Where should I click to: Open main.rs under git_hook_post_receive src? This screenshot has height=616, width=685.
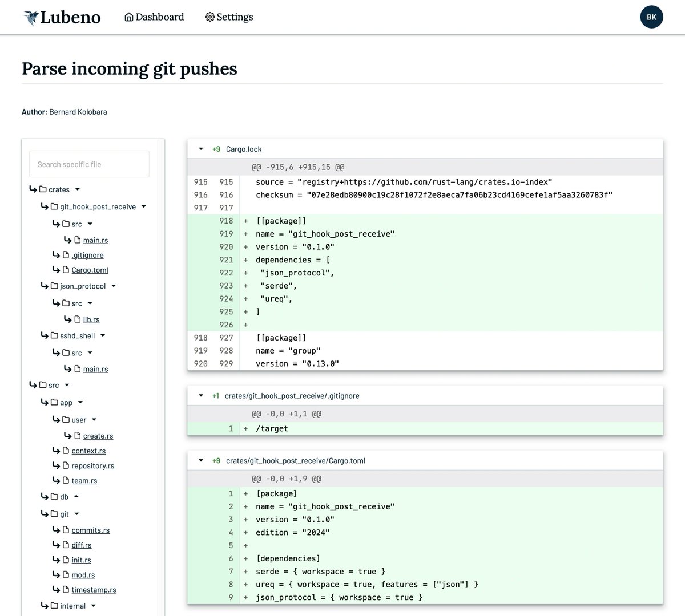95,240
